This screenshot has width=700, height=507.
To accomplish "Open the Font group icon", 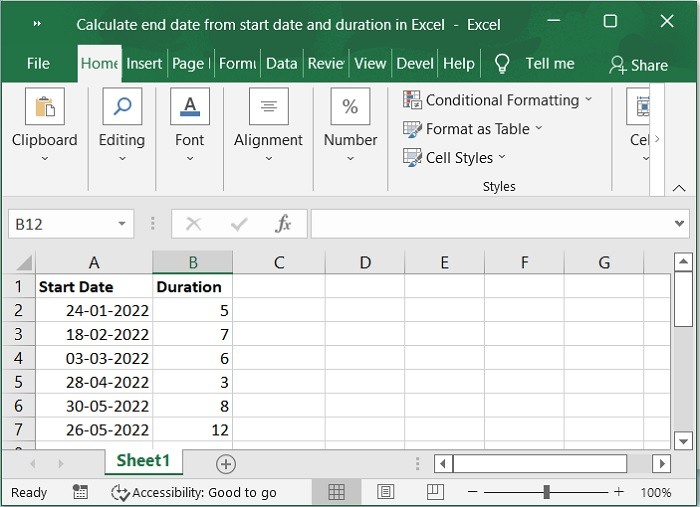I will 190,107.
